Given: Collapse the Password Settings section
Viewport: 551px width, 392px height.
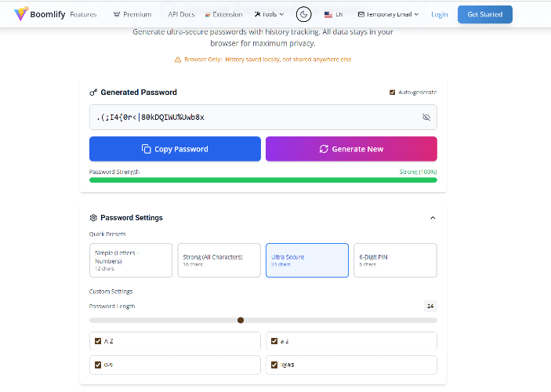Looking at the screenshot, I should (x=433, y=218).
